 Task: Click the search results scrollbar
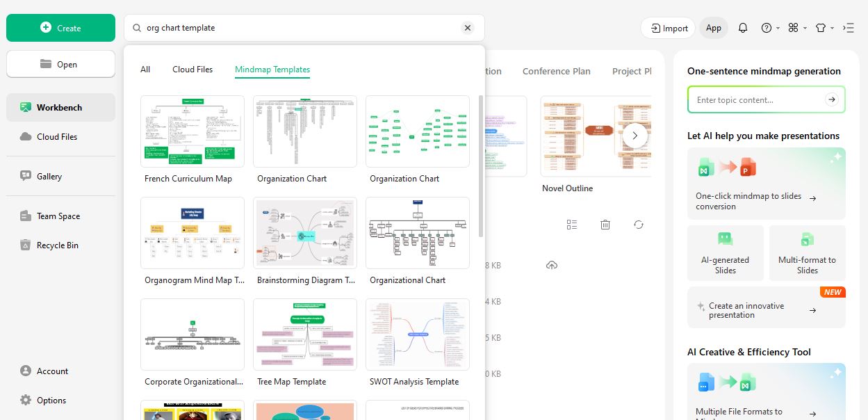(481, 165)
